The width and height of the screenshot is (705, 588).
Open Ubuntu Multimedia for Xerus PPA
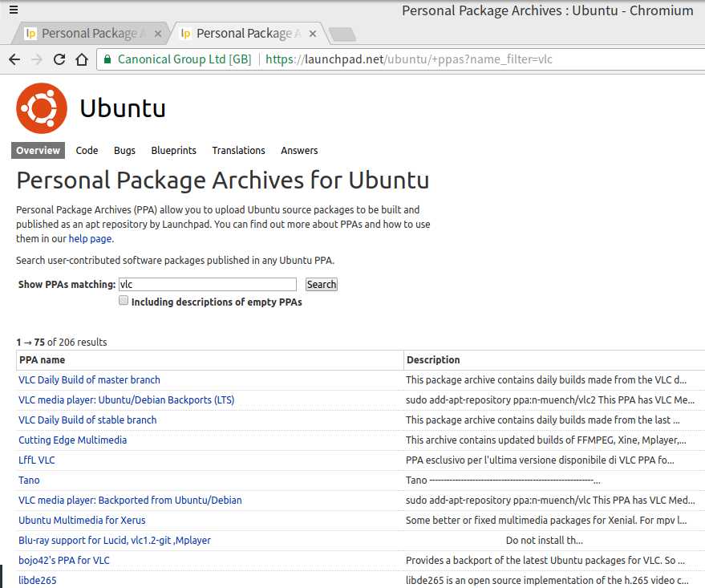[x=82, y=520]
